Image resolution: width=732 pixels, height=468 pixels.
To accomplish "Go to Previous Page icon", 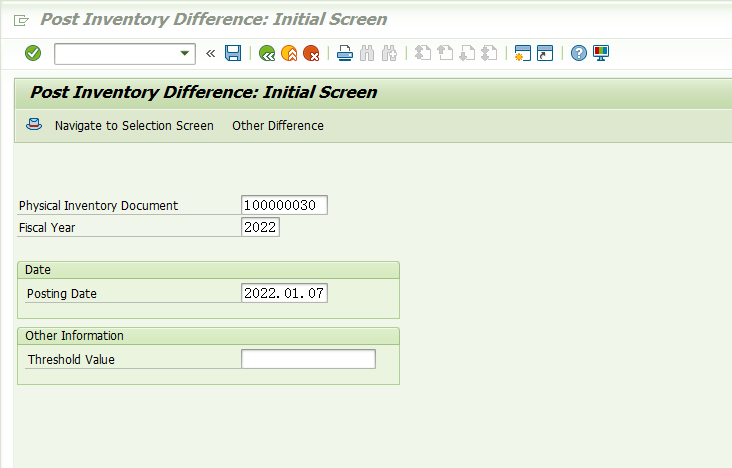I will point(445,53).
